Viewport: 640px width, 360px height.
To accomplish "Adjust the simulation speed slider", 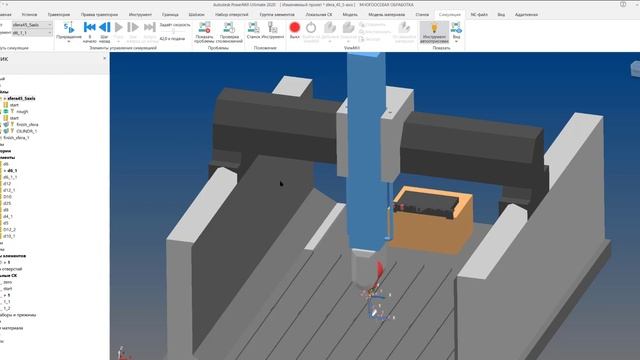I will (173, 31).
